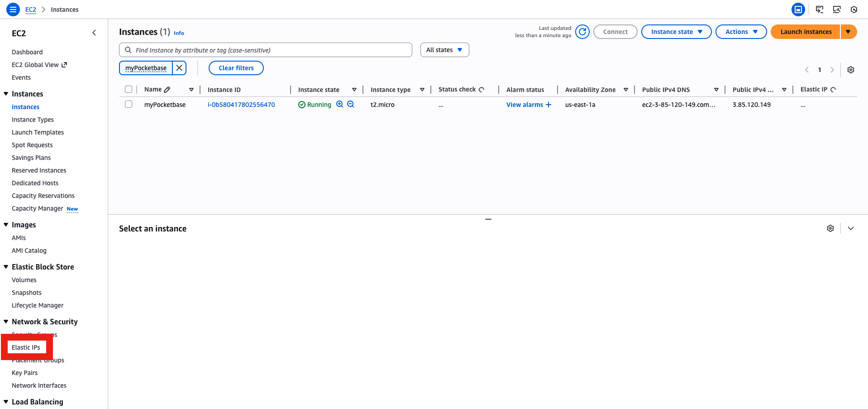Image resolution: width=868 pixels, height=409 pixels.
Task: Zoom out on the Running state filter
Action: (x=351, y=104)
